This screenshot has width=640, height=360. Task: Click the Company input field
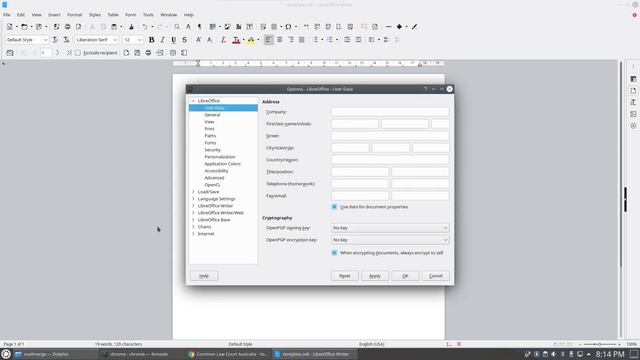coord(390,112)
